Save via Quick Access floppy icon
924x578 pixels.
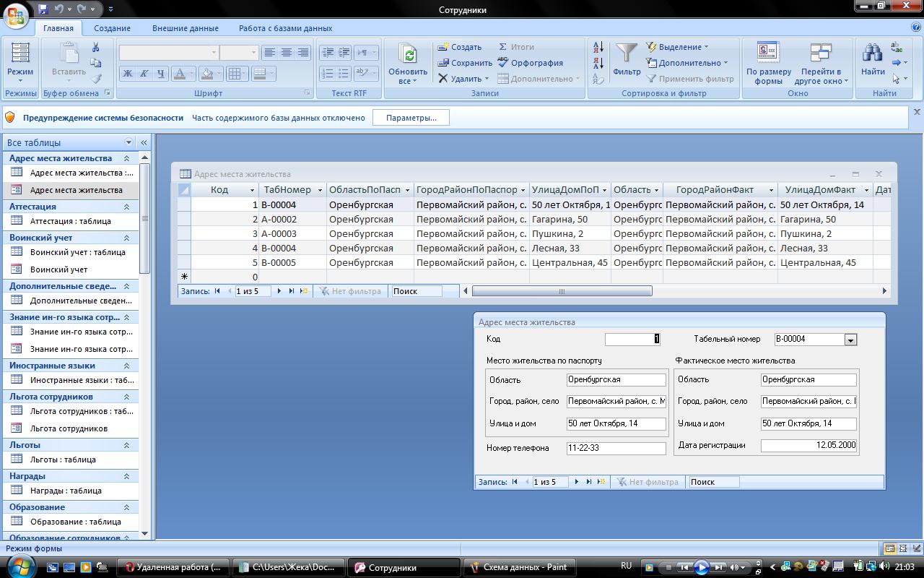(43, 9)
